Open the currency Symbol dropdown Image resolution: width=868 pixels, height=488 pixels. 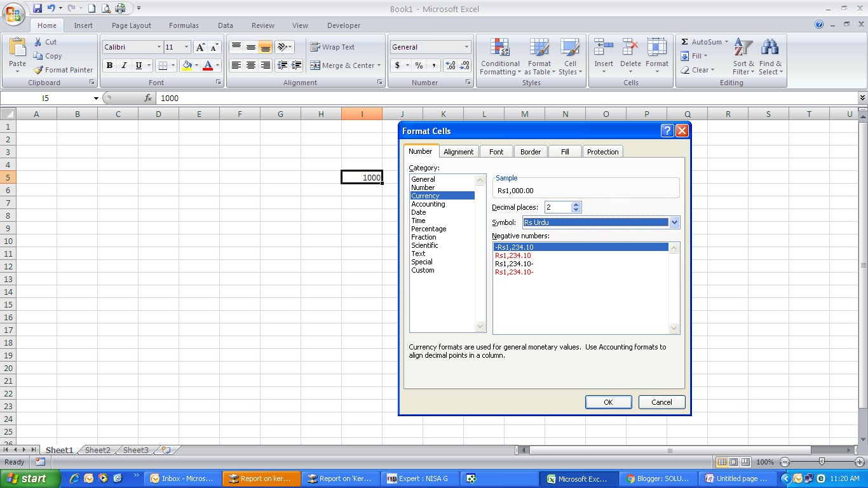pyautogui.click(x=674, y=222)
